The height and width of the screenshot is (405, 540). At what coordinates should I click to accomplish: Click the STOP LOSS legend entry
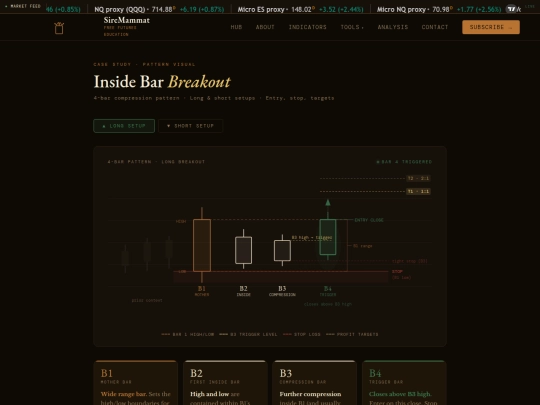coord(302,334)
